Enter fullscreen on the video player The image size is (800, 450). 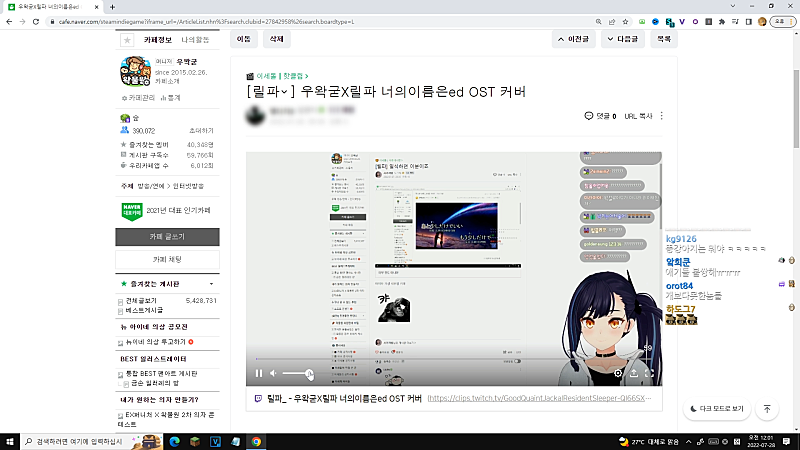click(x=649, y=373)
